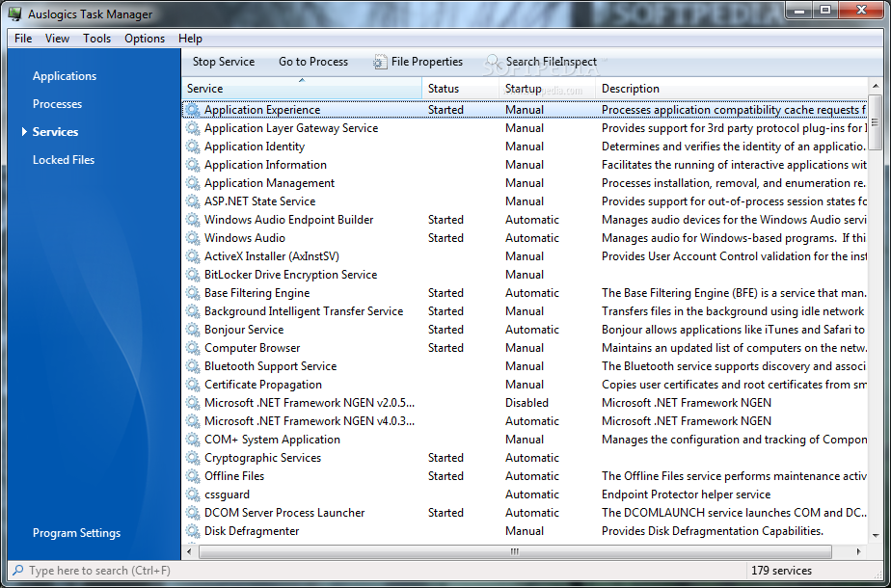Open the Options menu
Viewport: 891px width, 588px height.
coord(145,39)
